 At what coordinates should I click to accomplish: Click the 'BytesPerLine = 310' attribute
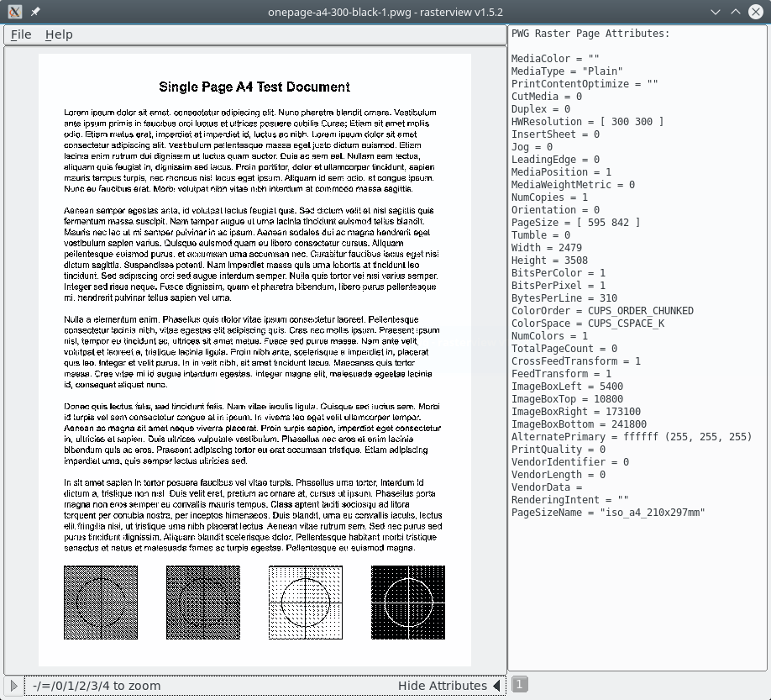[564, 298]
